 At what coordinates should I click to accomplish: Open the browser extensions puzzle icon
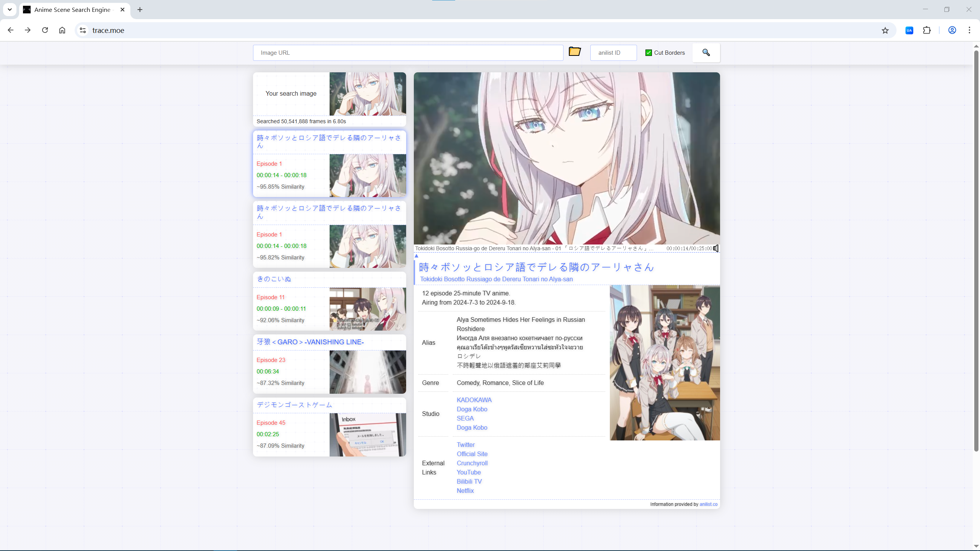[x=926, y=30]
